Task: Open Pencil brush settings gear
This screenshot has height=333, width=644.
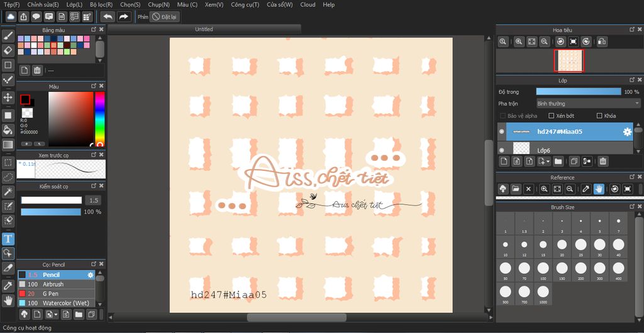Action: [91, 275]
